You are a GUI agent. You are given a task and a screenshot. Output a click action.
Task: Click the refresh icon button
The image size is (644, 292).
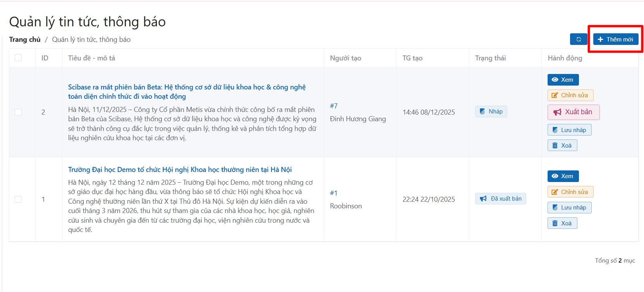[579, 39]
